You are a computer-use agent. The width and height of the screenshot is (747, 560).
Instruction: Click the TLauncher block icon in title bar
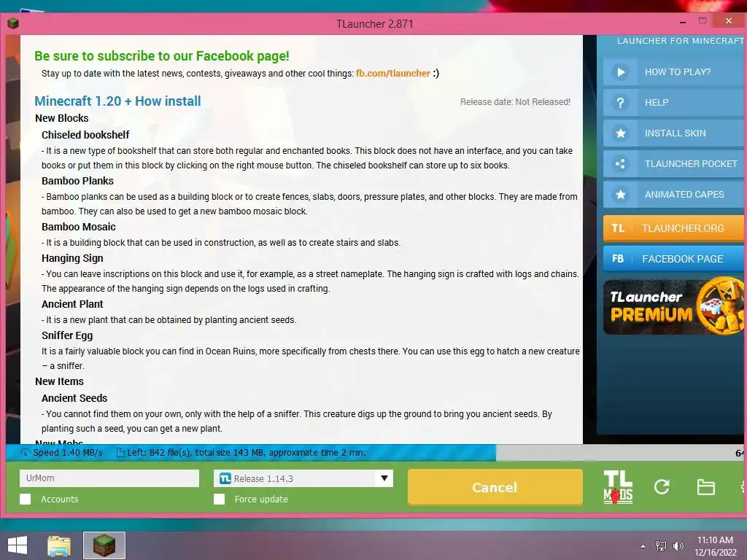tap(13, 23)
